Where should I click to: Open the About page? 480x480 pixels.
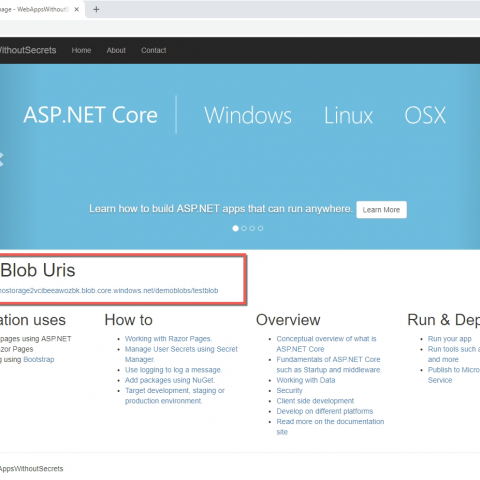coord(116,50)
